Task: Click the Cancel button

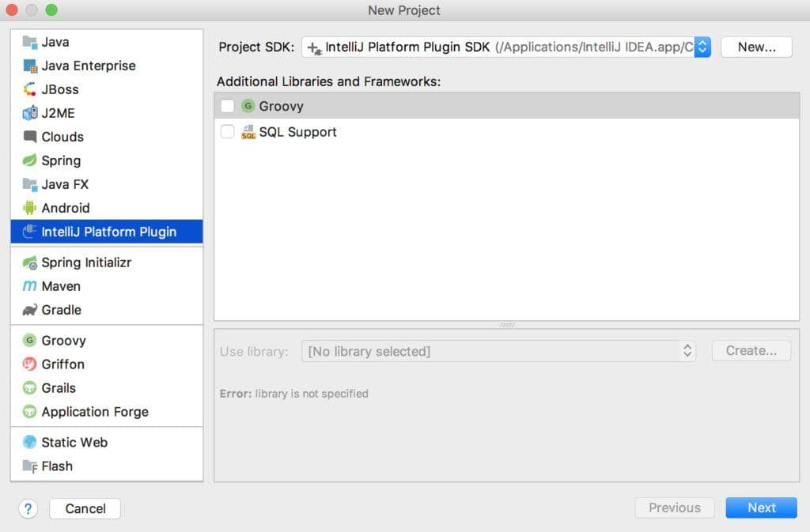Action: [x=84, y=508]
